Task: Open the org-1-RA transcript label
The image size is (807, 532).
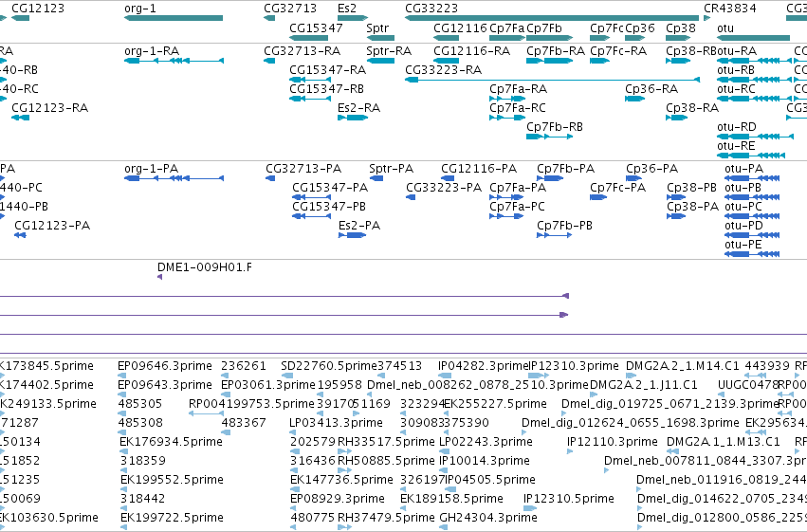Action: tap(152, 51)
